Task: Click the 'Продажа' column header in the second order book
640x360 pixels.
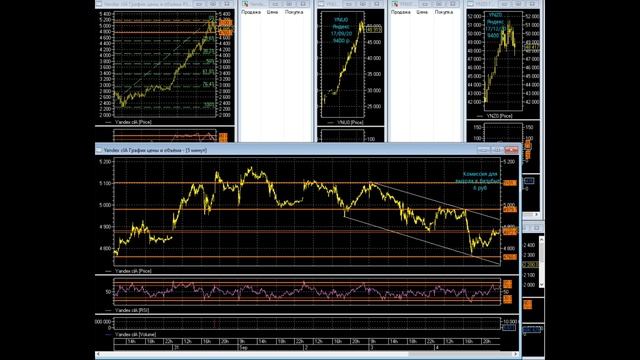Action: click(401, 12)
